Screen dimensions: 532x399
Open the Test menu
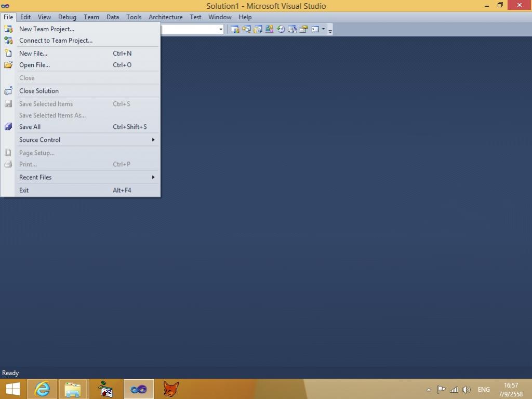195,17
